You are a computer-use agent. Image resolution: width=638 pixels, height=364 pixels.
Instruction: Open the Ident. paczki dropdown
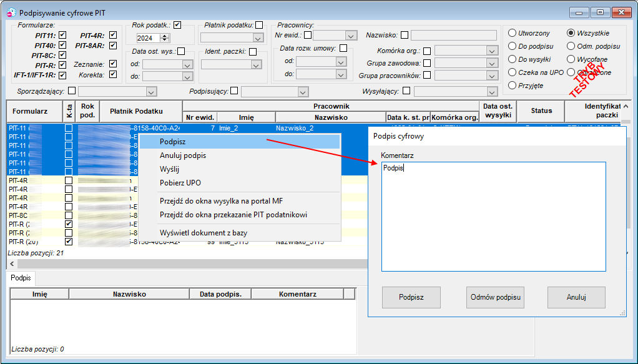click(256, 65)
